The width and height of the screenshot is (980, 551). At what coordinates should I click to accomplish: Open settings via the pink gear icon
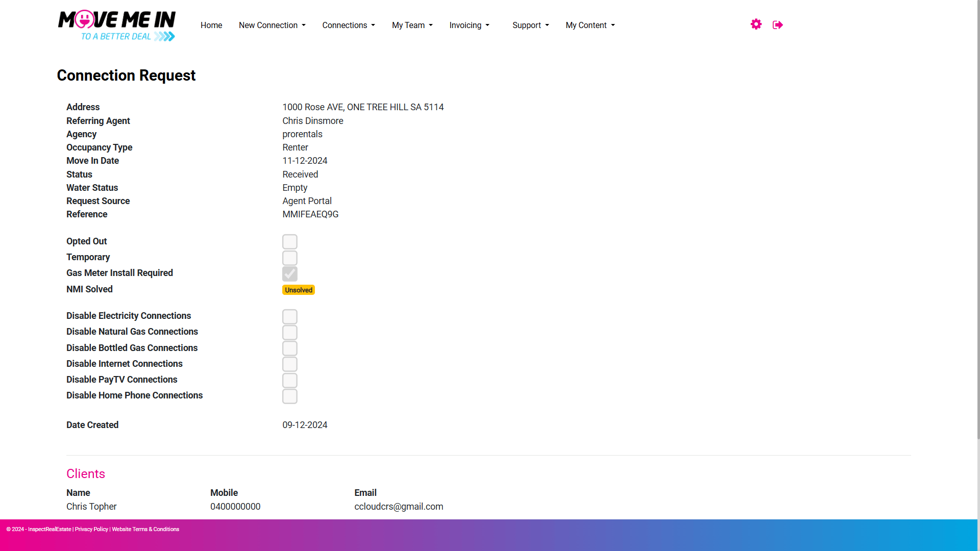(x=756, y=24)
